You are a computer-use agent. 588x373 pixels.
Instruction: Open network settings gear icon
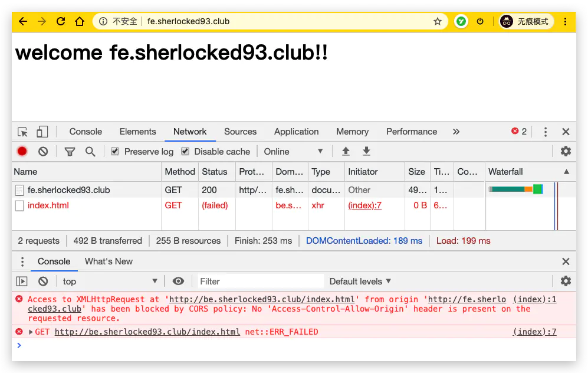pyautogui.click(x=566, y=151)
